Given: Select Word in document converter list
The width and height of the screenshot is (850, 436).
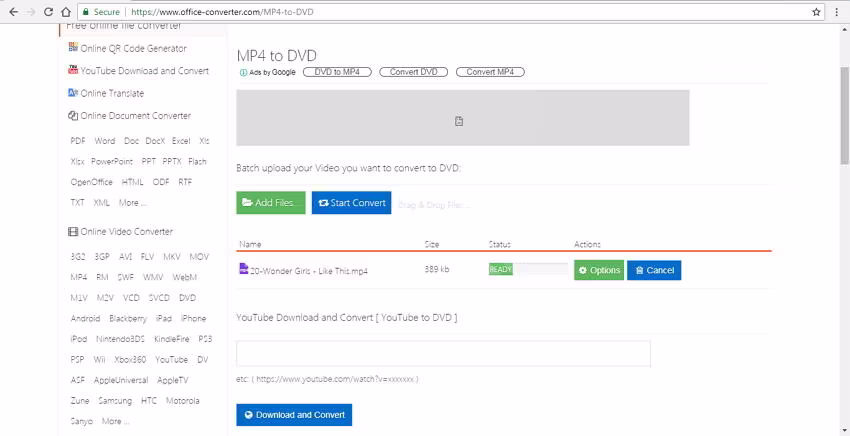Looking at the screenshot, I should 105,141.
